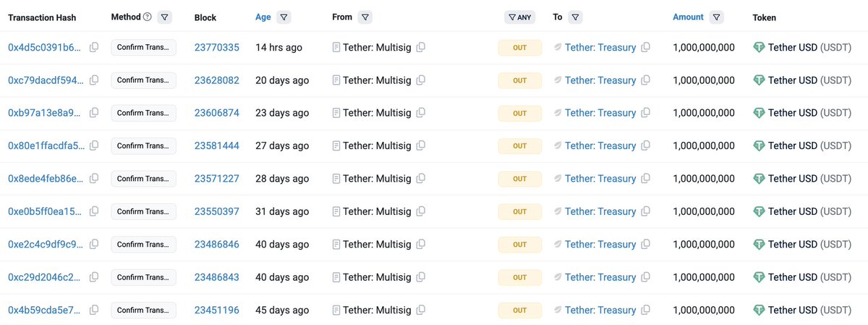
Task: Copy Treasury address in block 23486846 row
Action: [646, 245]
